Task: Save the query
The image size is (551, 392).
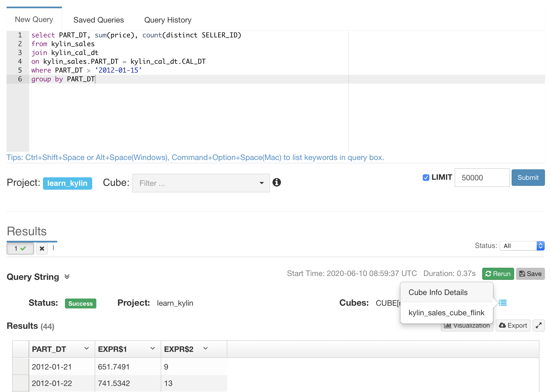Action: click(x=530, y=274)
